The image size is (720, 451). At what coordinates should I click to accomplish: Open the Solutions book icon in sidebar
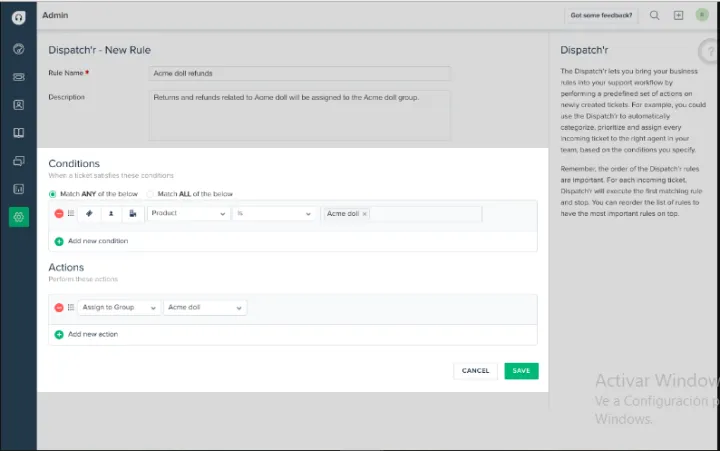18,132
